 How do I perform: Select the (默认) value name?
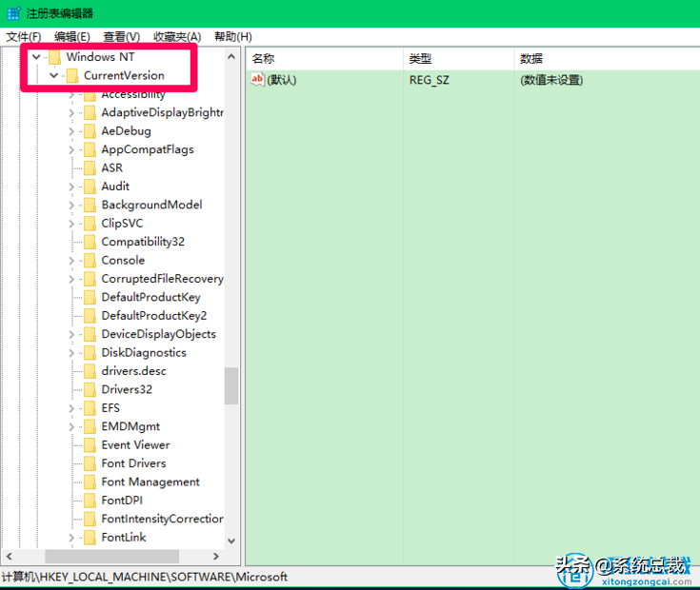click(282, 80)
